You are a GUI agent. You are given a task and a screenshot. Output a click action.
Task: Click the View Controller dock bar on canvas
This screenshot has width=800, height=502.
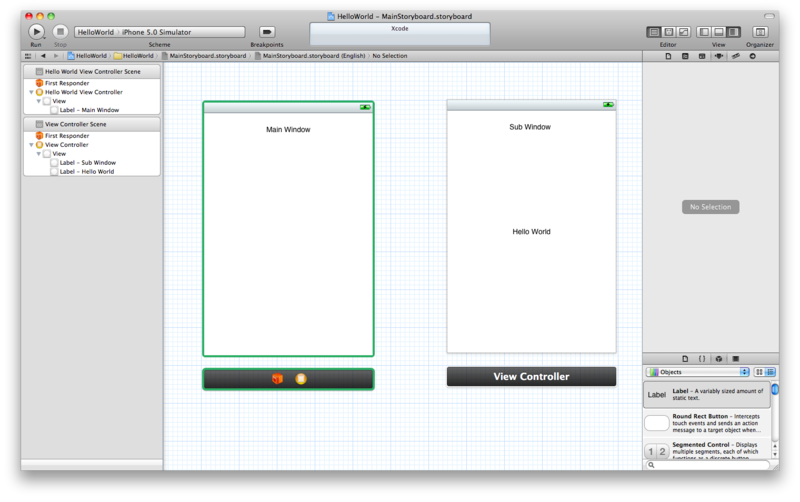[x=531, y=376]
